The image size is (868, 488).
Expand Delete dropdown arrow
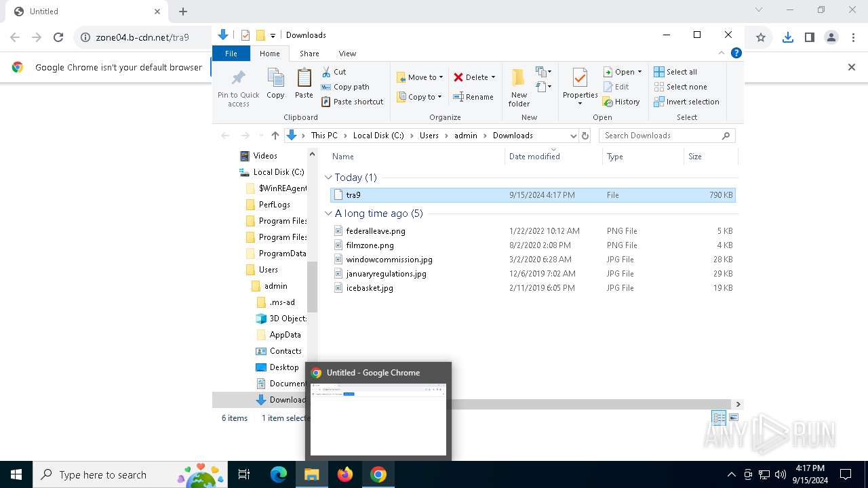click(493, 77)
